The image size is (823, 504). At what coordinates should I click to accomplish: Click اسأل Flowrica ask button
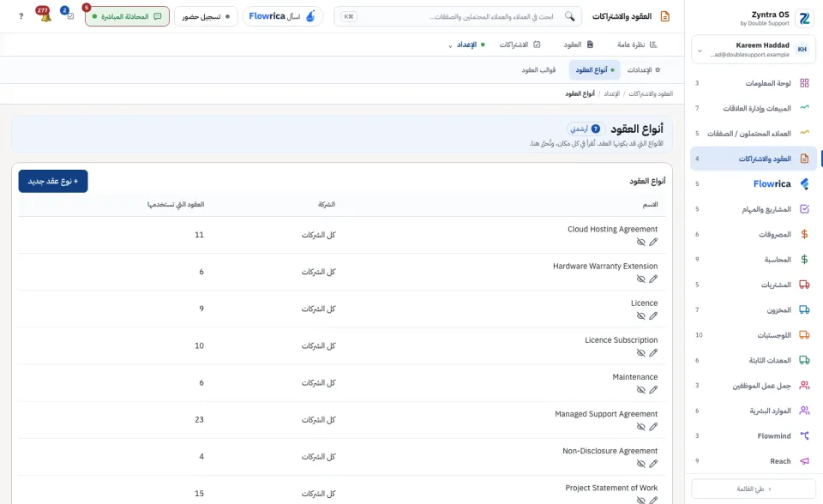coord(282,16)
